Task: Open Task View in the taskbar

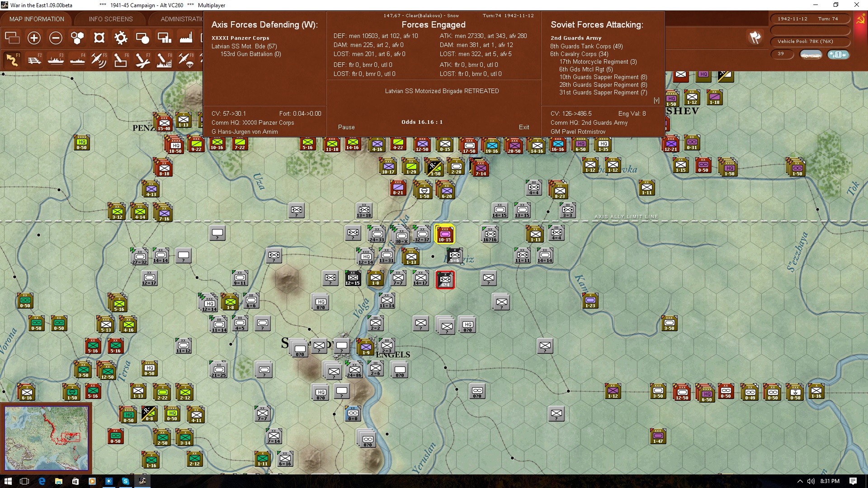Action: 24,481
